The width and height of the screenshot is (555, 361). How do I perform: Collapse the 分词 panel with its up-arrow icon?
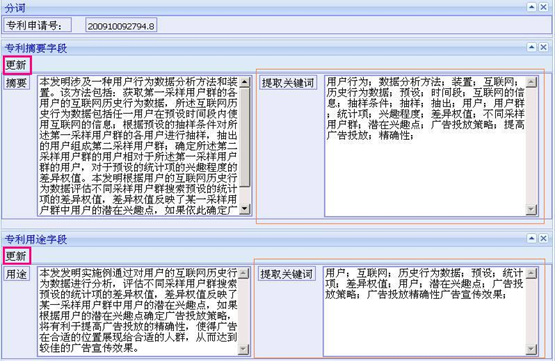(532, 7)
